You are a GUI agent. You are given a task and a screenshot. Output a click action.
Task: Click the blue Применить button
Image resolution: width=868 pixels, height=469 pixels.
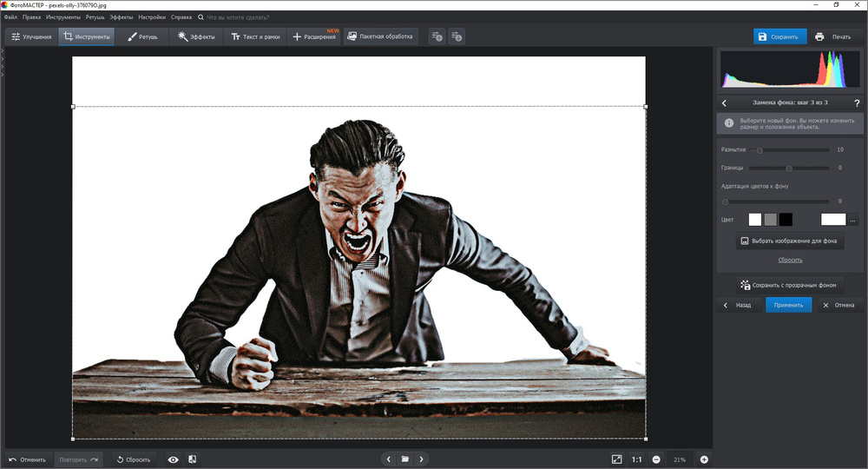click(788, 306)
